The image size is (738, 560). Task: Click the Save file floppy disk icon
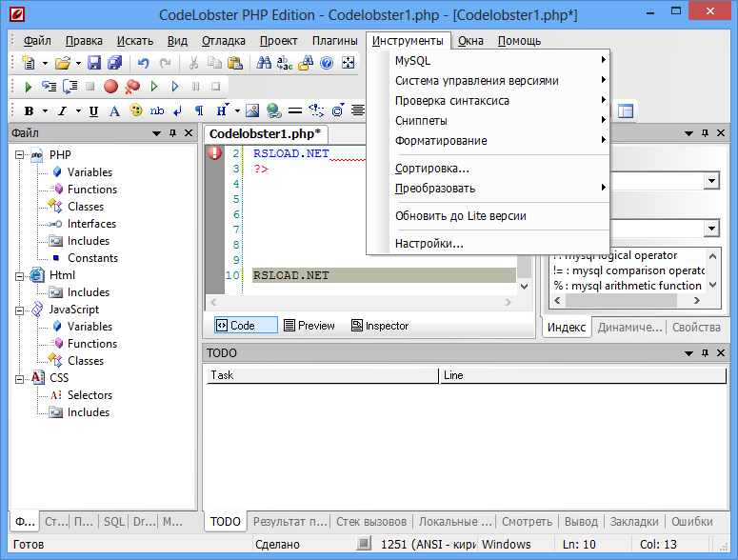point(94,63)
